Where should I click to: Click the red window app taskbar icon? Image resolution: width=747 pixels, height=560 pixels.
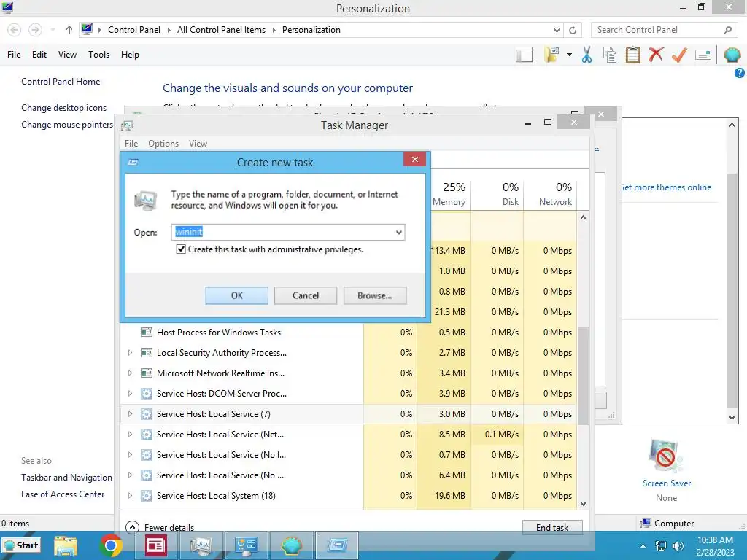point(156,545)
